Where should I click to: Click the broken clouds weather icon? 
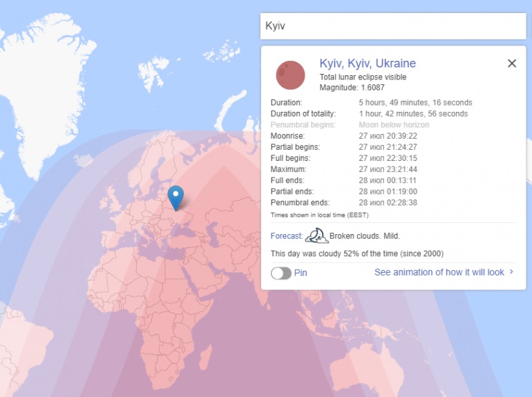coord(316,236)
